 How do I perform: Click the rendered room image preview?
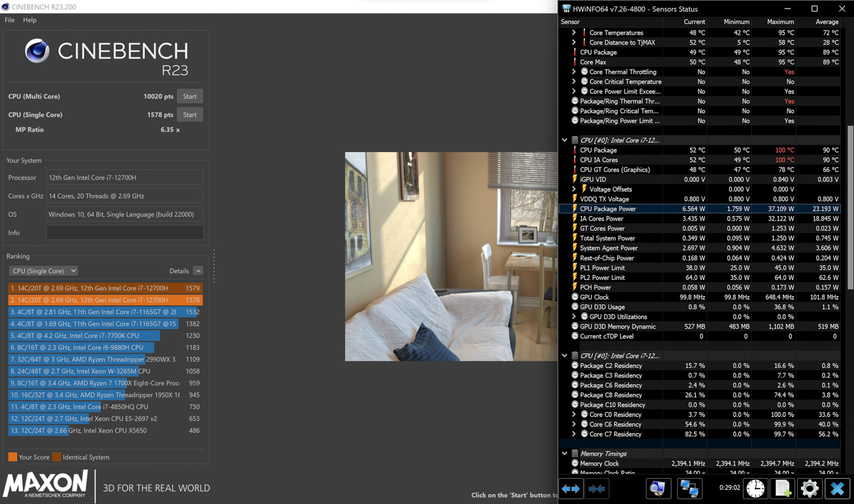point(451,257)
